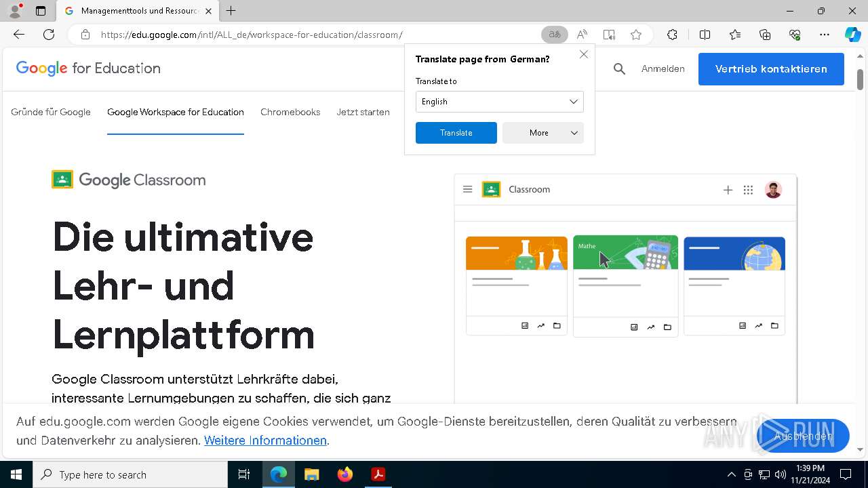868x488 pixels.
Task: Open Google apps grid icon in Classroom
Action: [x=748, y=190]
